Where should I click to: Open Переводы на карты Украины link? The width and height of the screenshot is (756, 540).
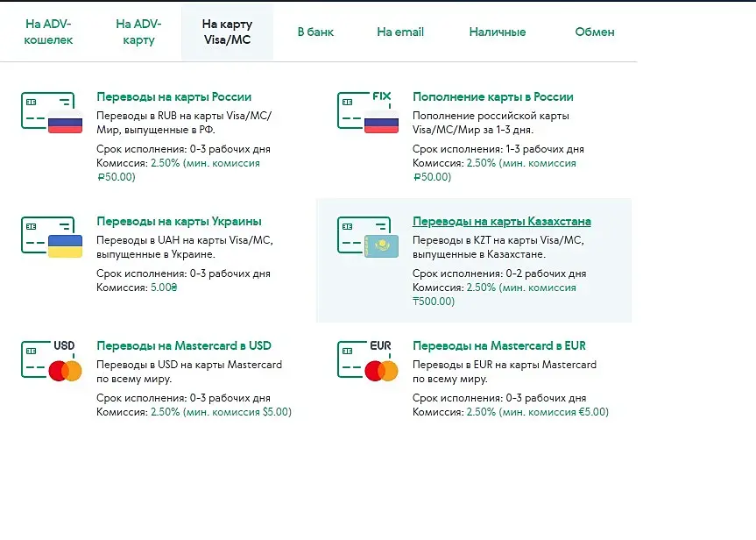click(179, 221)
